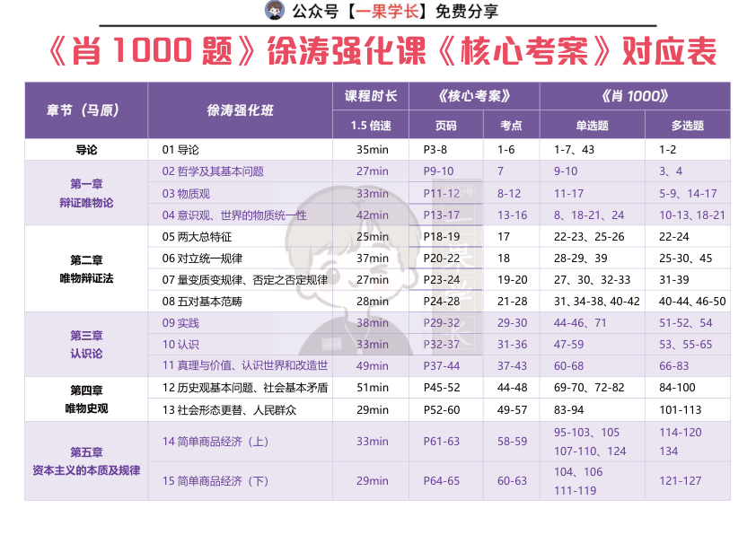
Task: Click the 35min duration cell
Action: [x=373, y=150]
